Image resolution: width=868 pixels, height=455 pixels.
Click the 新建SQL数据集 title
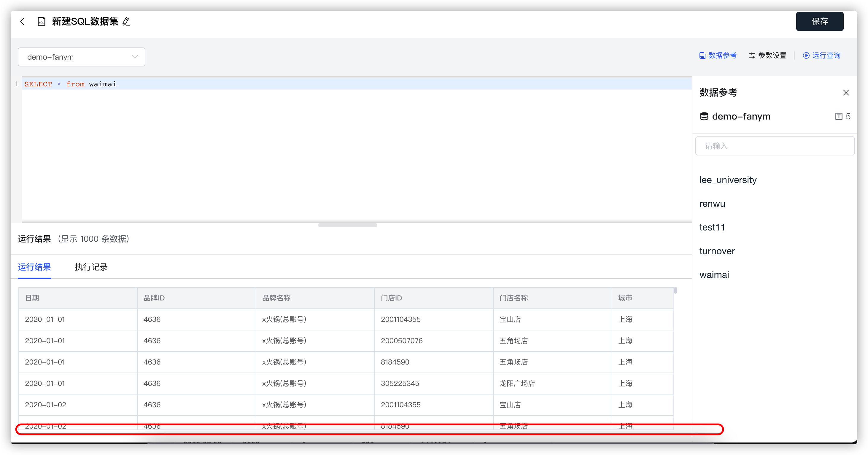[x=85, y=22]
